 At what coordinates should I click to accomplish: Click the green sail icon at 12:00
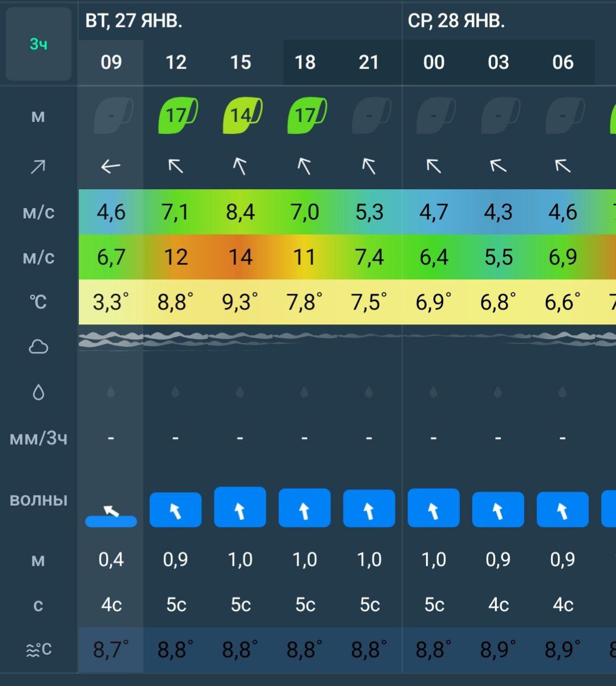click(177, 116)
